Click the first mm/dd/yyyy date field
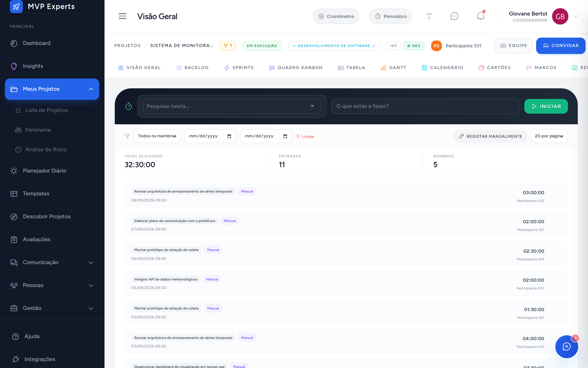Image resolution: width=588 pixels, height=368 pixels. tap(210, 136)
